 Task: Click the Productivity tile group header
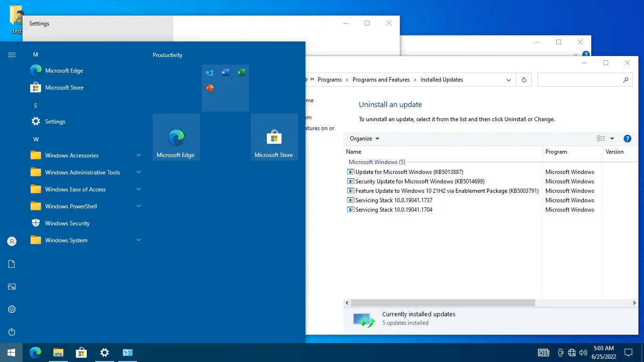(x=167, y=55)
